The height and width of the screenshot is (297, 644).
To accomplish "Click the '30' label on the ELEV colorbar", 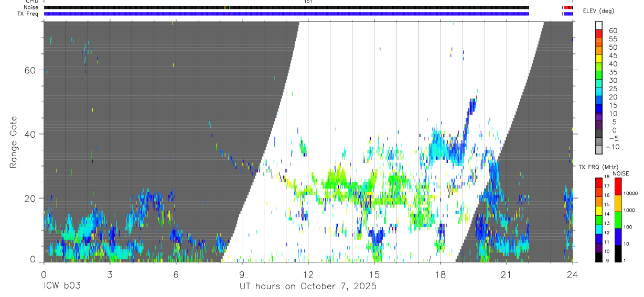I will pos(613,80).
